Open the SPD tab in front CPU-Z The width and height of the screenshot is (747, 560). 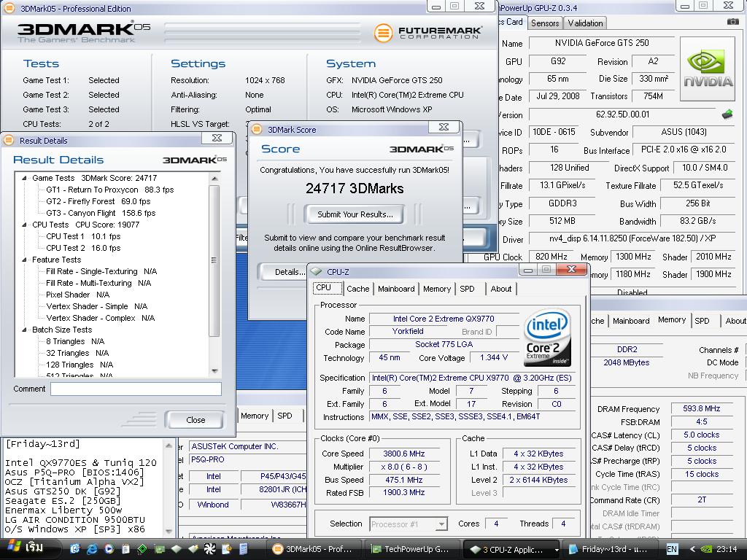pyautogui.click(x=467, y=289)
